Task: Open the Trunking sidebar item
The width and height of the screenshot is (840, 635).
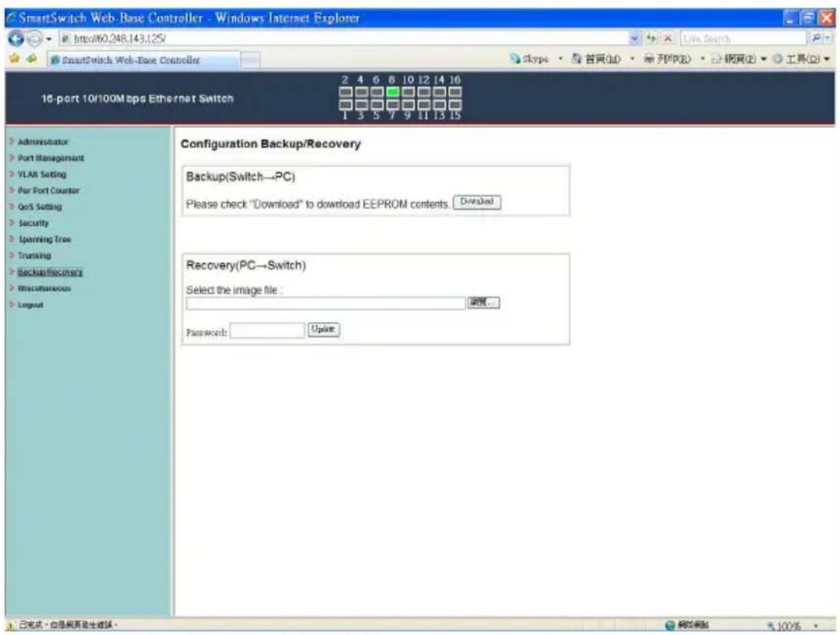Action: [x=34, y=255]
